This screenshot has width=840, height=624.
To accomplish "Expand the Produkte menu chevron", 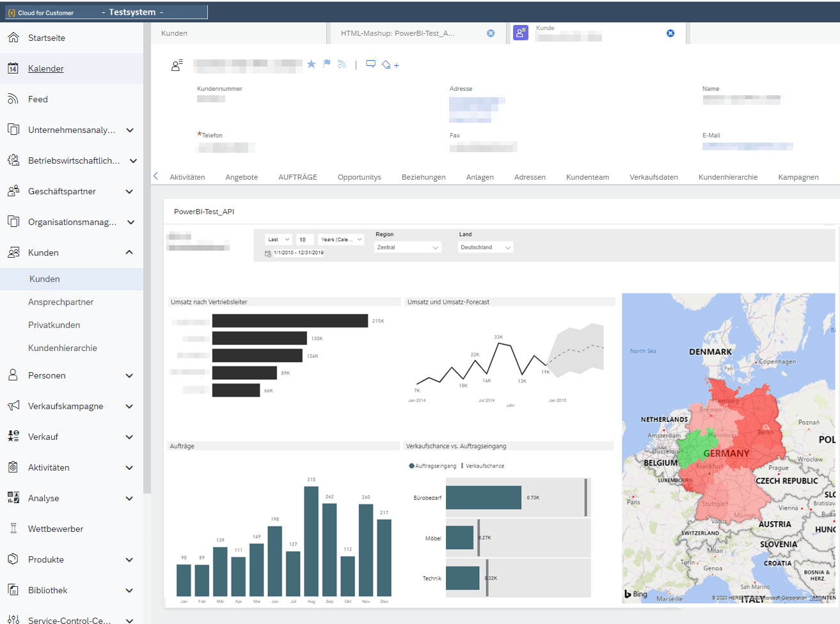I will click(130, 559).
